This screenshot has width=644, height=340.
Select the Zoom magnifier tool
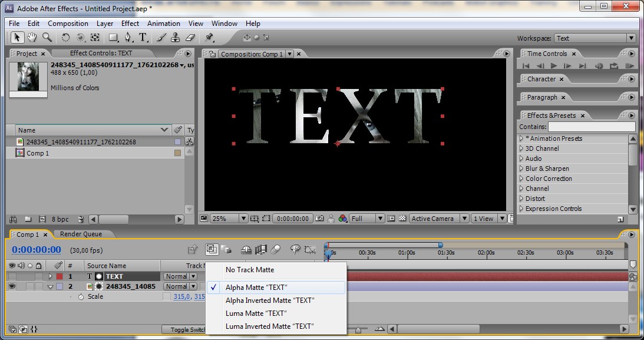pyautogui.click(x=47, y=38)
